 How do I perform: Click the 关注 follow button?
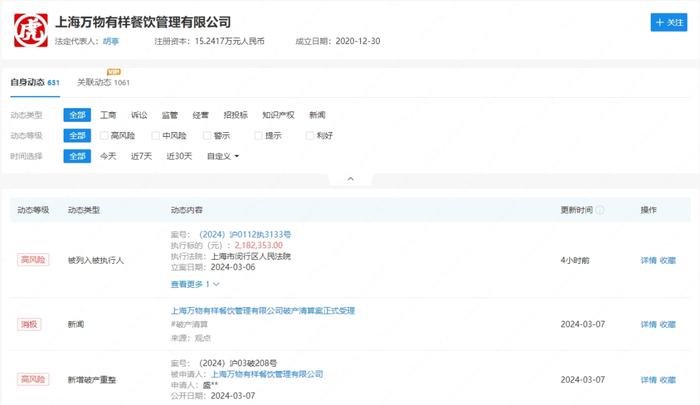[668, 22]
